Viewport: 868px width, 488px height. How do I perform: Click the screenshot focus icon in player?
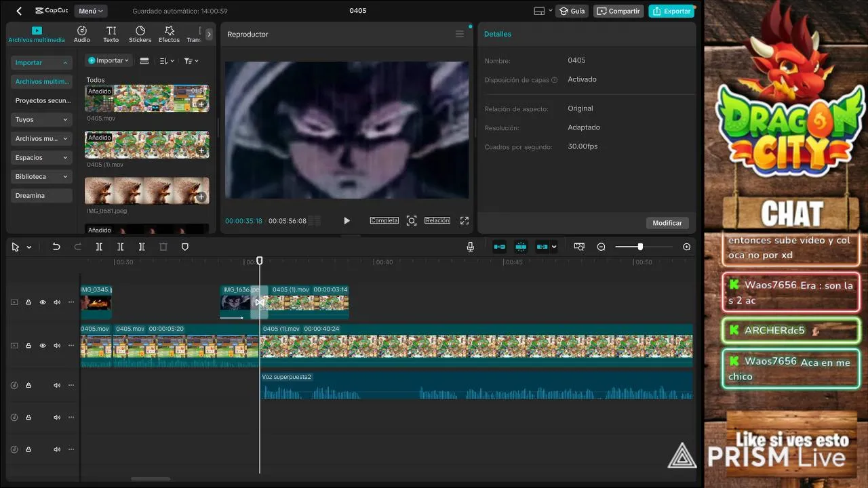(x=412, y=220)
